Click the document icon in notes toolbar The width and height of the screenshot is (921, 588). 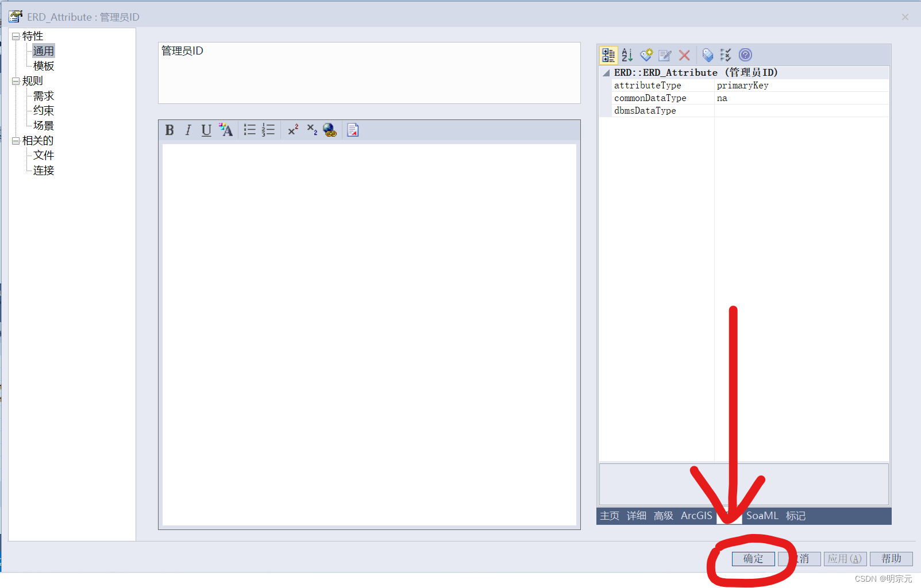click(353, 130)
